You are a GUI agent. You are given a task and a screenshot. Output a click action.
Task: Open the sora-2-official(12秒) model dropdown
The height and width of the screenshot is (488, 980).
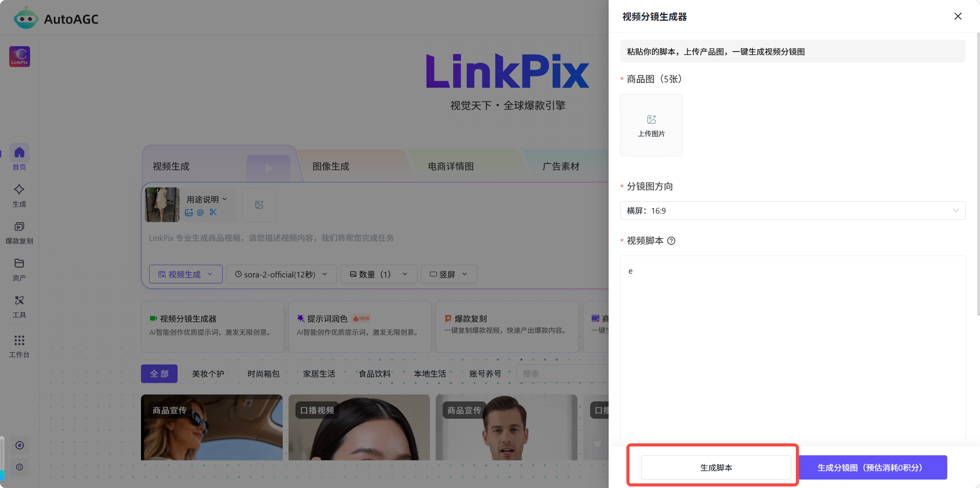(281, 274)
